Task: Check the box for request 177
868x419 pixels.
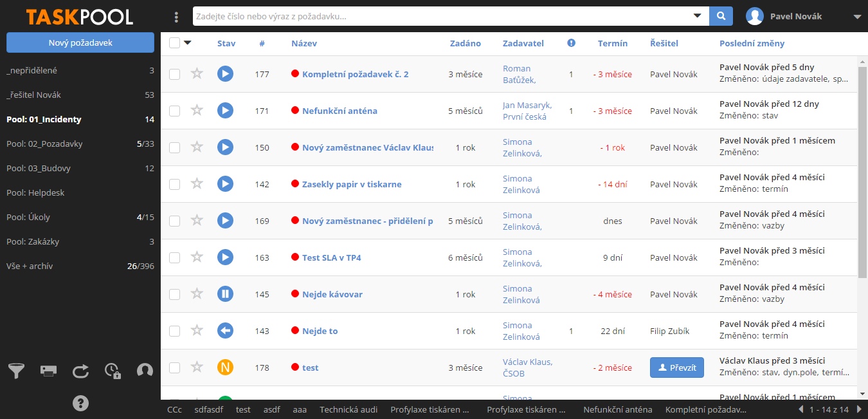Action: coord(174,74)
